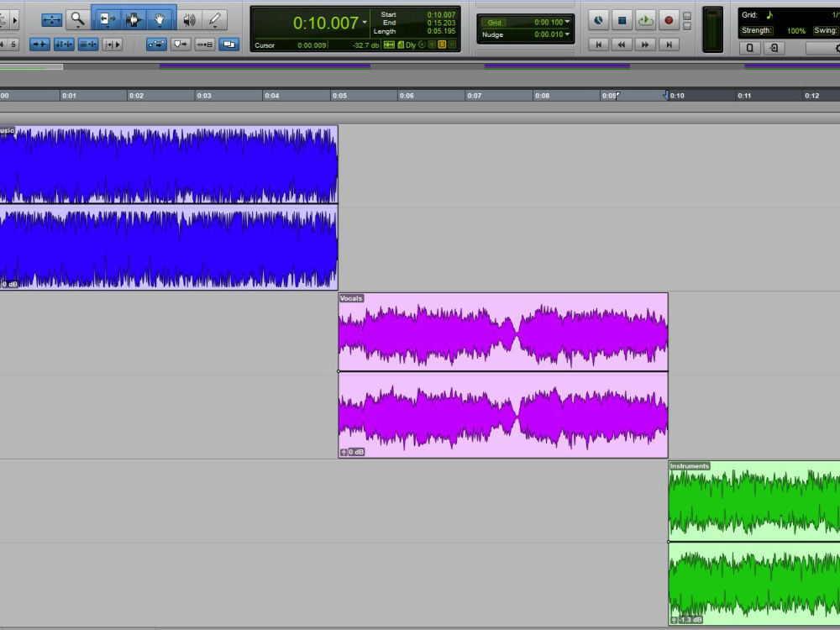This screenshot has width=840, height=630.
Task: Toggle Insertion Follows Playback
Action: tap(112, 44)
